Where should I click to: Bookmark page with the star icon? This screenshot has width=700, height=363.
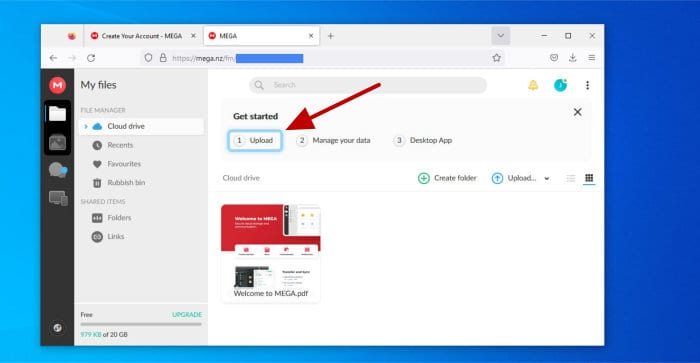coord(496,58)
